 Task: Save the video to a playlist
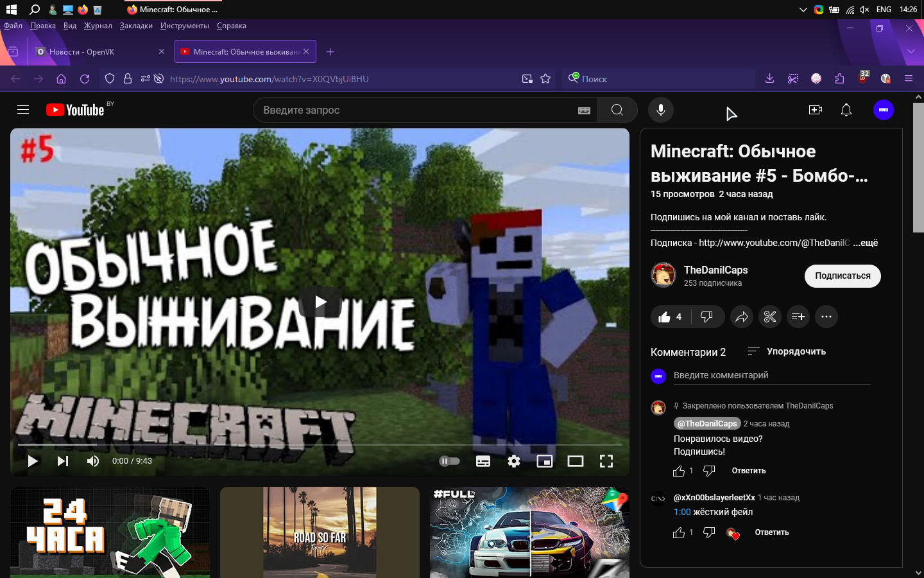[798, 317]
